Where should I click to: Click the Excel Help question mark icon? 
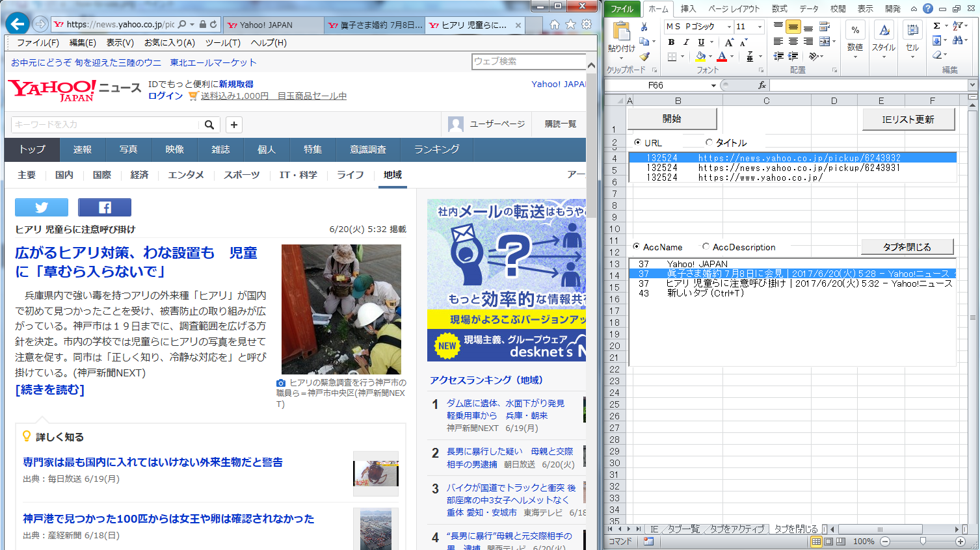(x=928, y=8)
